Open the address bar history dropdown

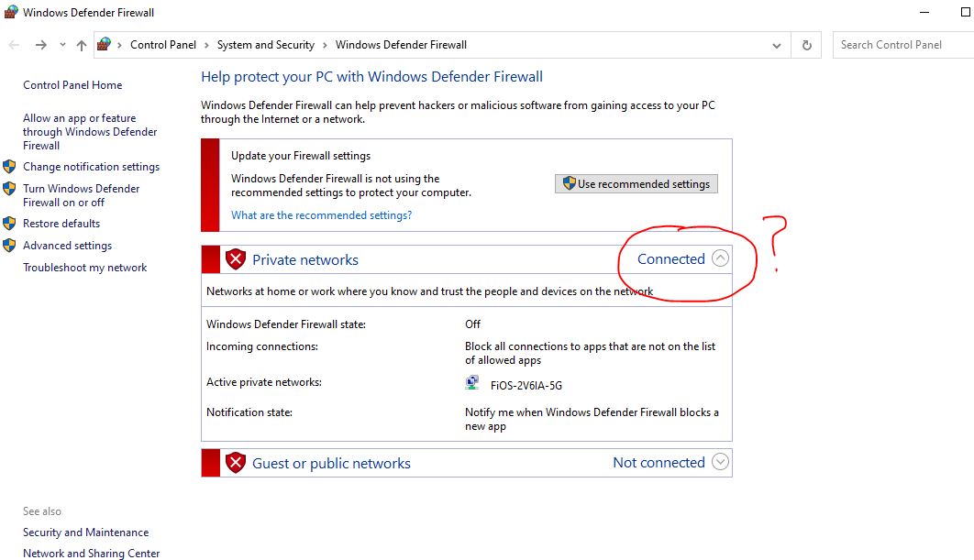(777, 45)
